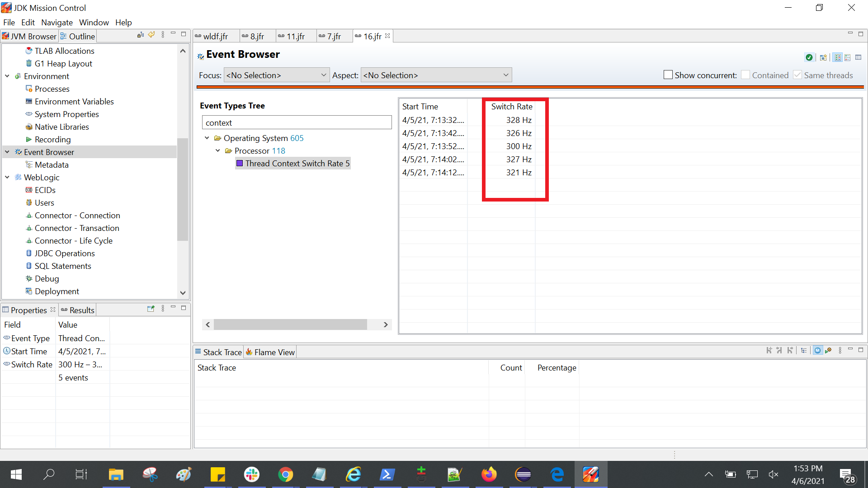Viewport: 868px width, 488px height.
Task: Tick the Contained checkbox
Action: [745, 75]
